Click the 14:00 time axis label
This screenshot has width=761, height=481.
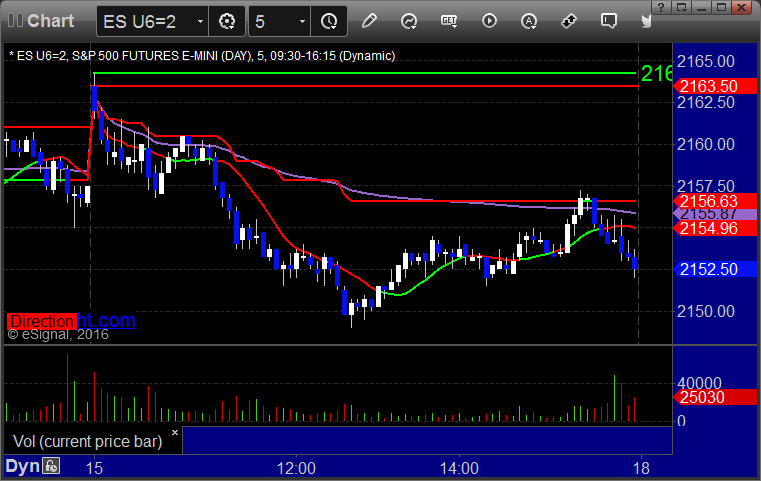tap(459, 468)
